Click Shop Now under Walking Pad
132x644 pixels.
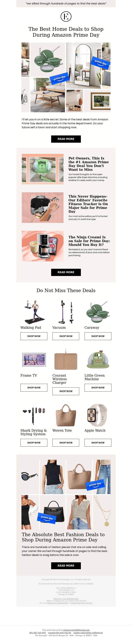pos(34,336)
